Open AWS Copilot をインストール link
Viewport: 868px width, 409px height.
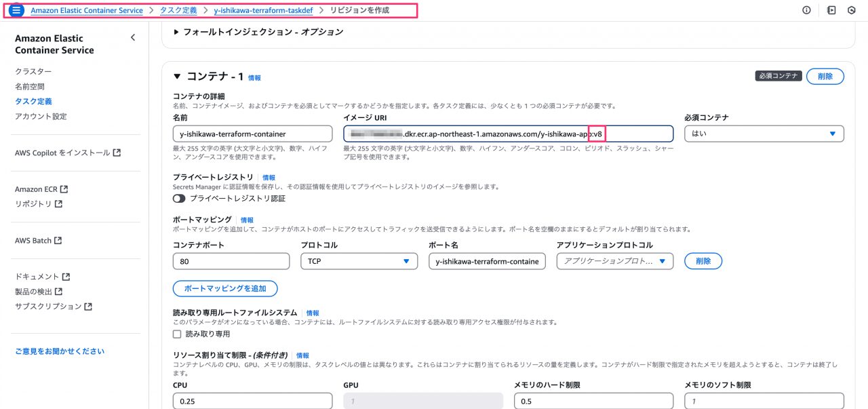tap(62, 153)
